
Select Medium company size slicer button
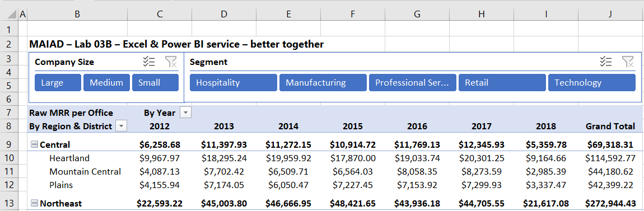[x=107, y=82]
